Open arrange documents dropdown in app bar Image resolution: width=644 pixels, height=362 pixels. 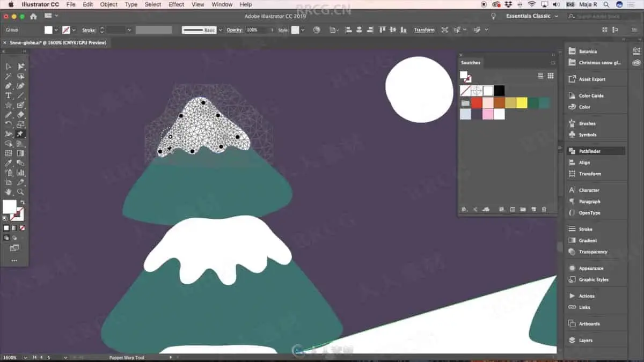coord(51,16)
